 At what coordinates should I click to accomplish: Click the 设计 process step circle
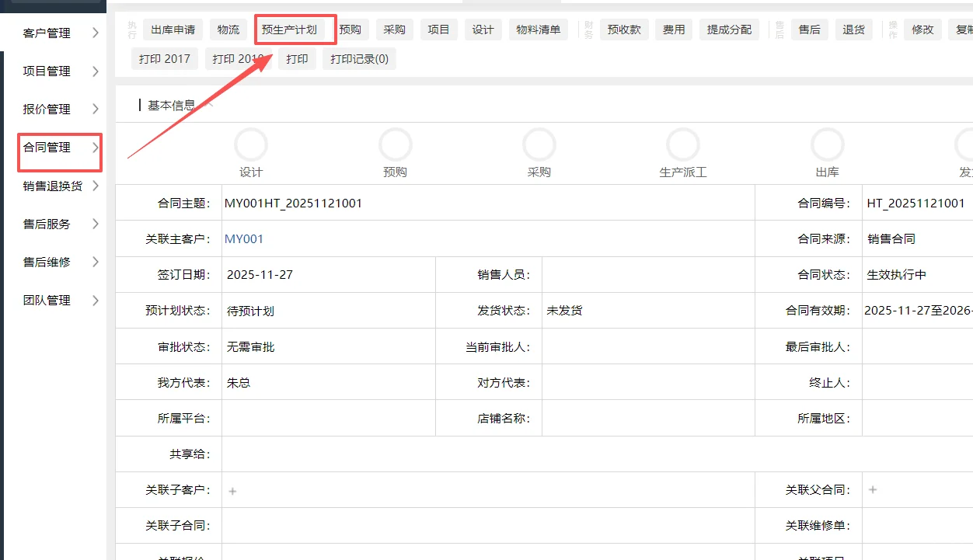pos(250,144)
